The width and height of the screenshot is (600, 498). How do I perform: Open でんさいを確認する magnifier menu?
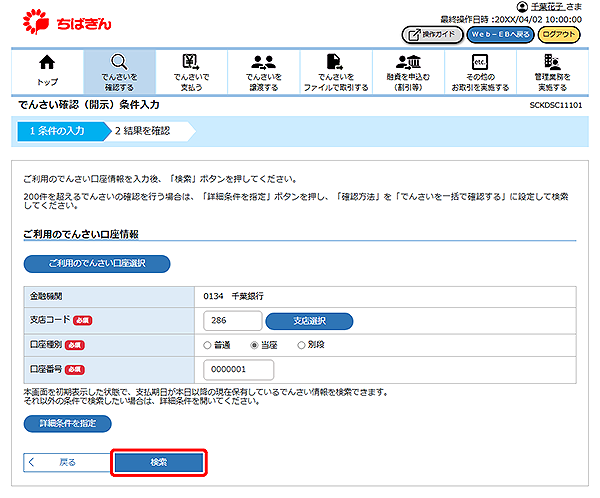click(119, 62)
